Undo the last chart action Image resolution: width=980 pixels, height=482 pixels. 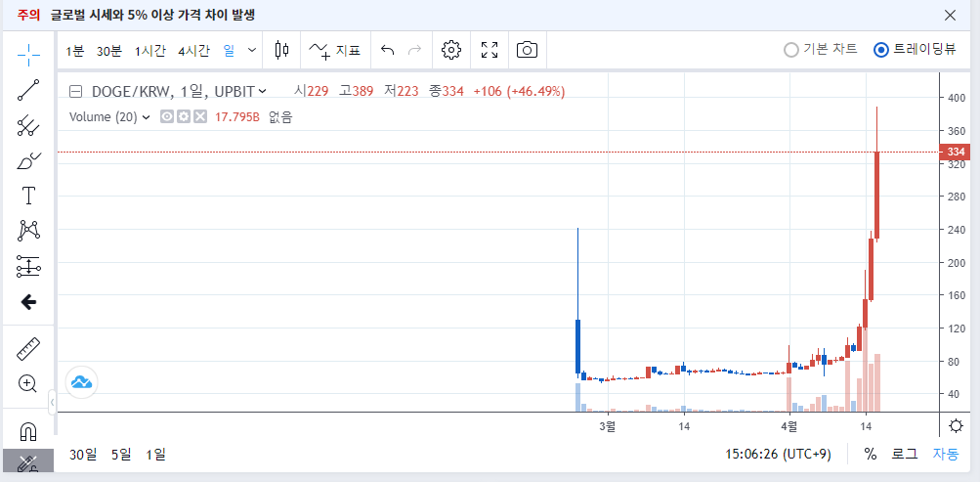pos(388,51)
